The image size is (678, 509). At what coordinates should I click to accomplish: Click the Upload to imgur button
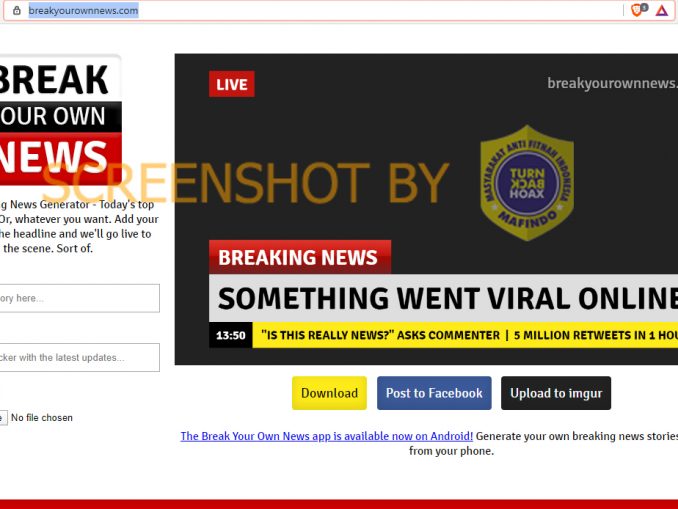pos(556,393)
